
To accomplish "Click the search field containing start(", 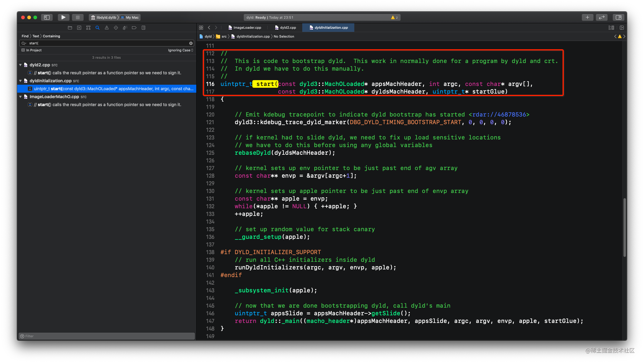I will point(107,43).
